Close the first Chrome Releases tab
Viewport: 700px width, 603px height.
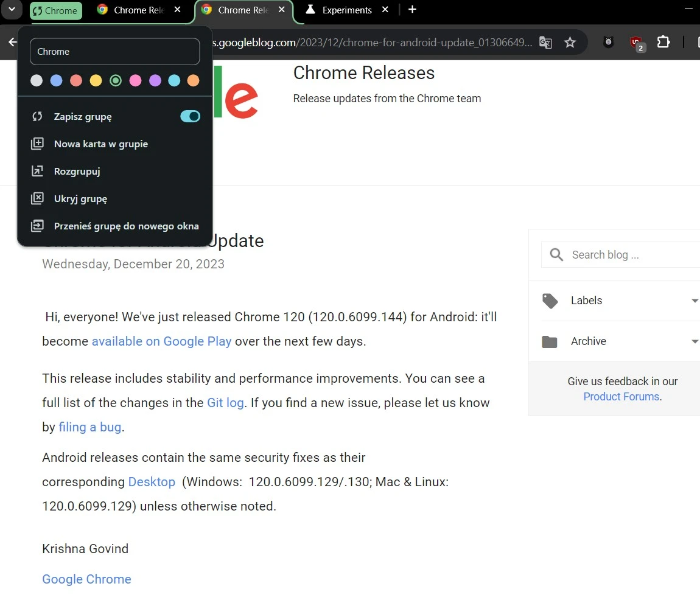pyautogui.click(x=178, y=9)
